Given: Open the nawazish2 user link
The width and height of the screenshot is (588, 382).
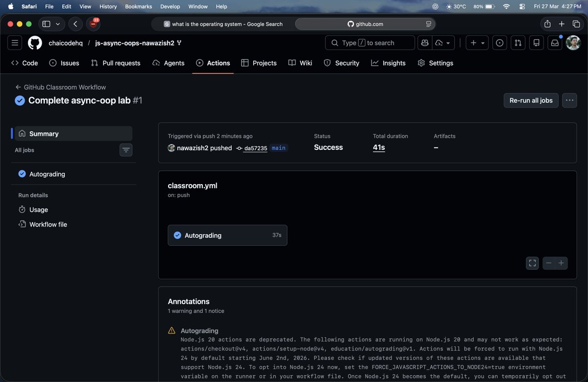Looking at the screenshot, I should click(x=192, y=148).
